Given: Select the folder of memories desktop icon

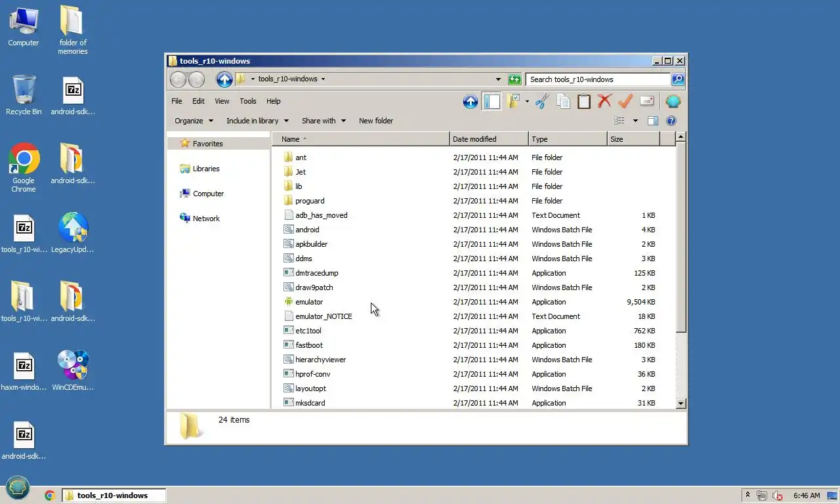Looking at the screenshot, I should click(x=72, y=30).
